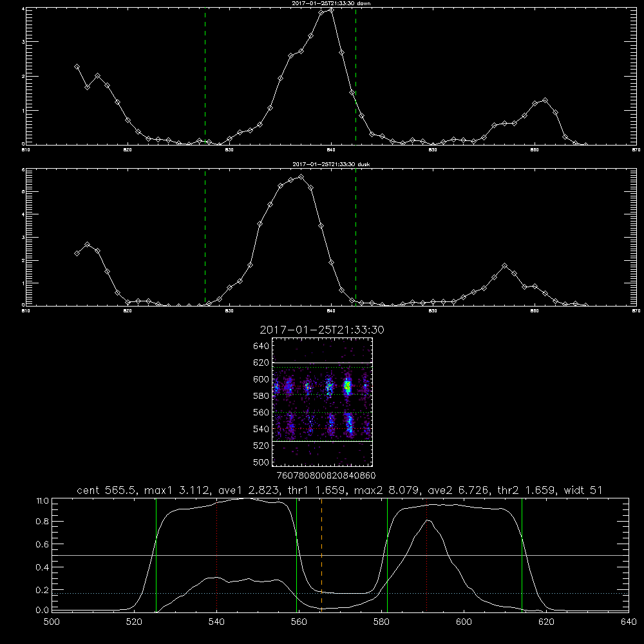This screenshot has height=644, width=644.
Task: Click the 'widt 51' value in stats line
Action: [x=583, y=490]
